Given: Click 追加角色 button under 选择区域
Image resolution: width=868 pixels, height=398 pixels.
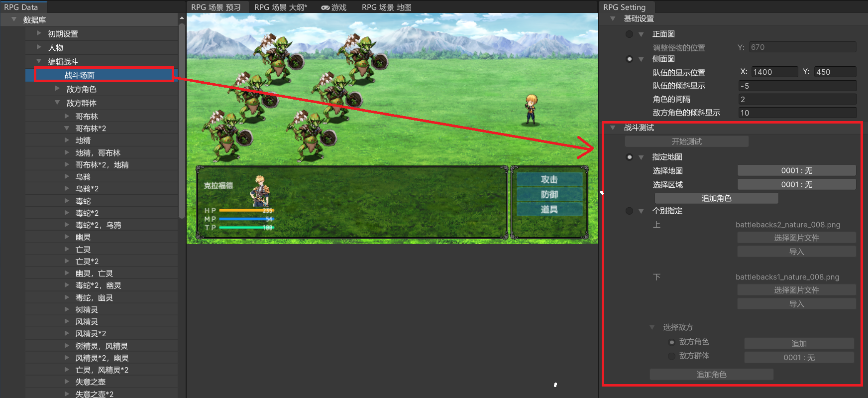Looking at the screenshot, I should [716, 198].
